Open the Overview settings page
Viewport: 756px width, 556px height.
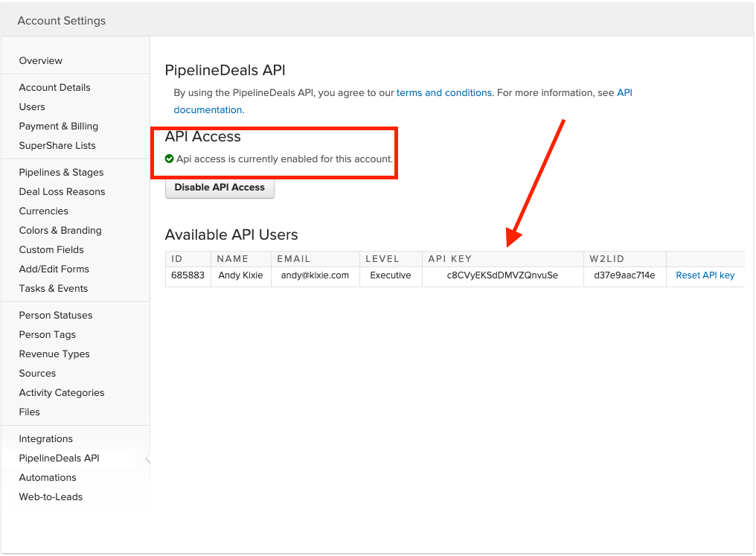(40, 61)
